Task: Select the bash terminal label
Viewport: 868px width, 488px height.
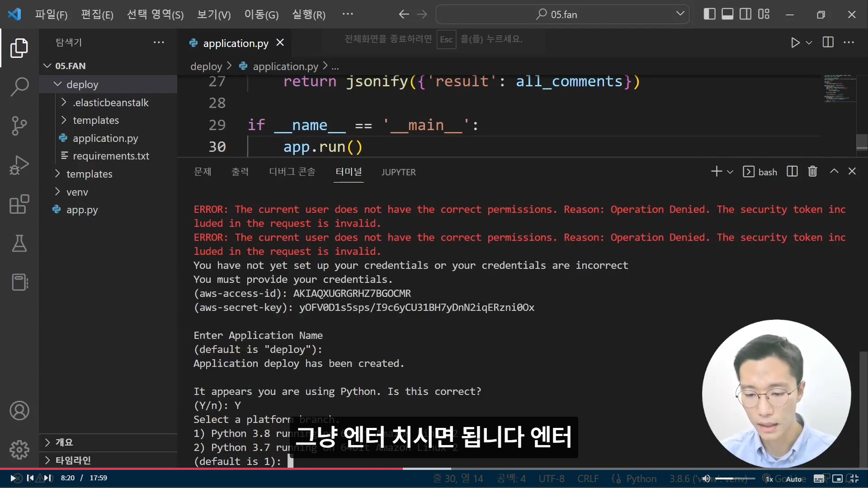Action: (x=768, y=172)
